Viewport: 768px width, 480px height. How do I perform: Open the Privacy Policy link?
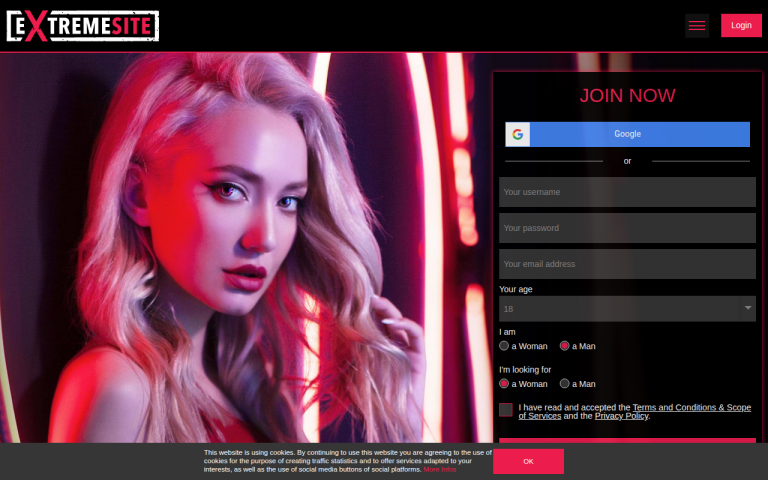pos(621,416)
